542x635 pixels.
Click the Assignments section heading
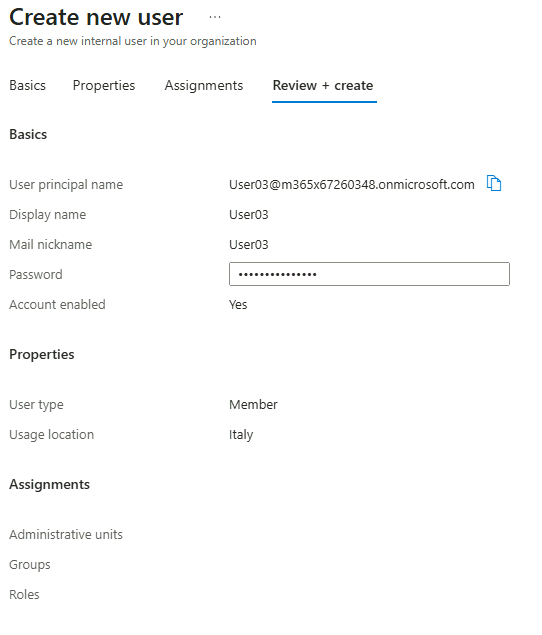49,484
